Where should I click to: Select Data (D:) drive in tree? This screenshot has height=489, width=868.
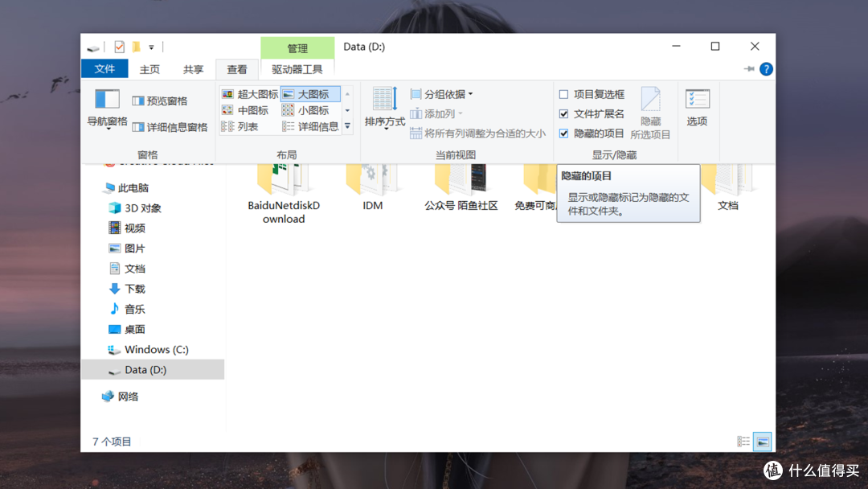click(x=153, y=369)
